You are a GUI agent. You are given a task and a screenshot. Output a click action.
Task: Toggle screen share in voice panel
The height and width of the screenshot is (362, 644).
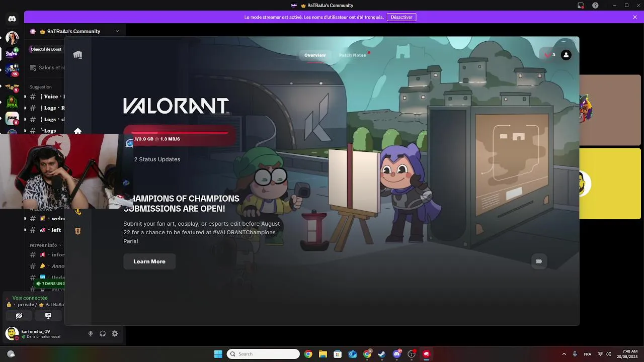click(x=48, y=316)
